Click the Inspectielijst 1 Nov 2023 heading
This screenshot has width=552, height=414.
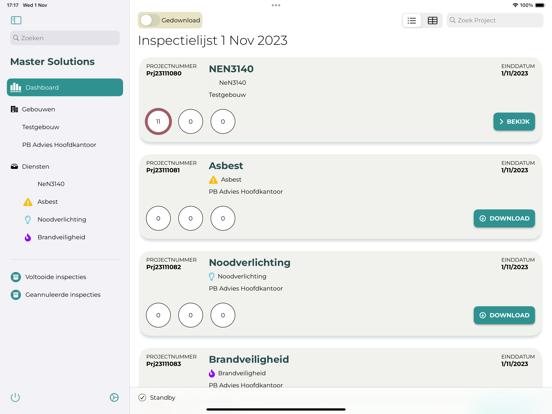[213, 40]
